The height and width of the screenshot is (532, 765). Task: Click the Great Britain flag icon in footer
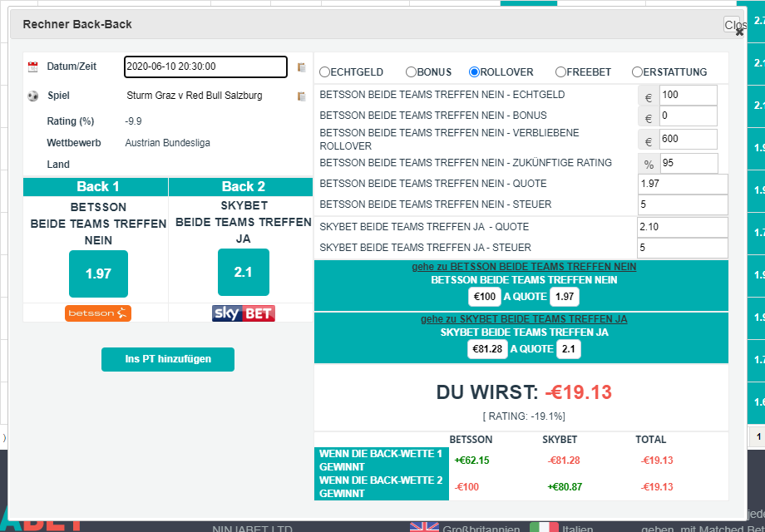(424, 527)
